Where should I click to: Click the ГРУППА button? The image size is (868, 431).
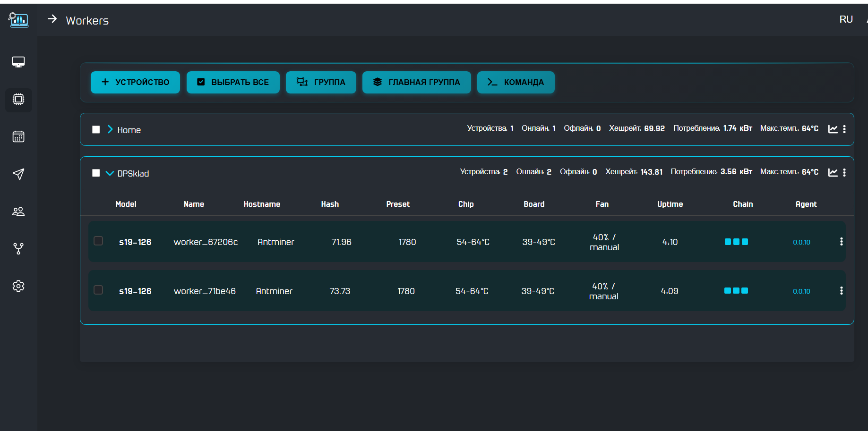[321, 82]
